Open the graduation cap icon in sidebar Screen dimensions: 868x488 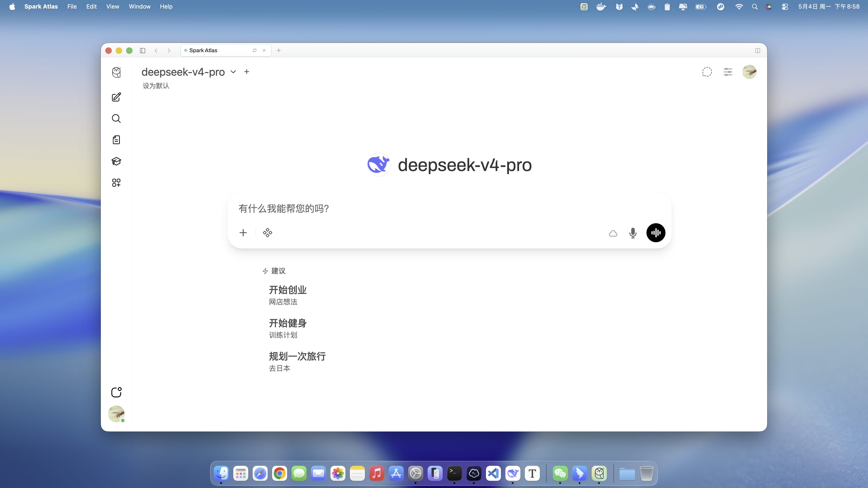click(x=116, y=161)
